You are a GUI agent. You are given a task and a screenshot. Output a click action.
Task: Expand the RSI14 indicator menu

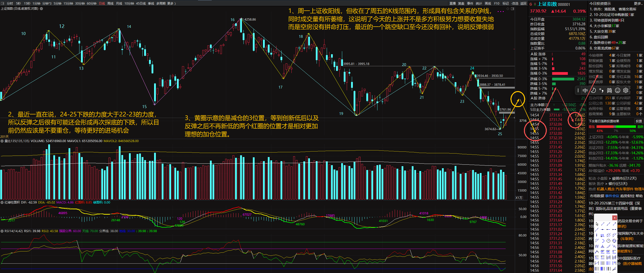click(2, 231)
